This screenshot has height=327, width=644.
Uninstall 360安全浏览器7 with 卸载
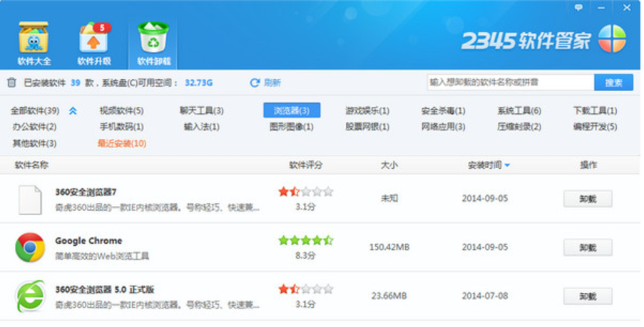[588, 199]
